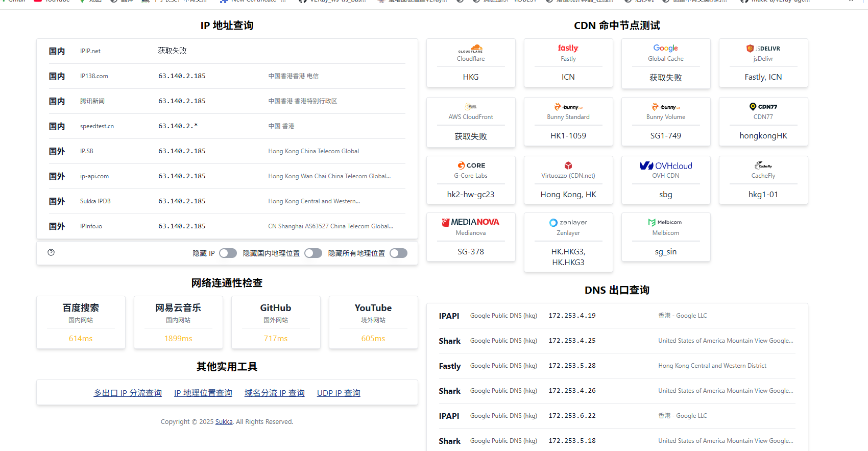Click the speedtest.cn masked IP 63.140.2.*
868x451 pixels.
tap(178, 126)
